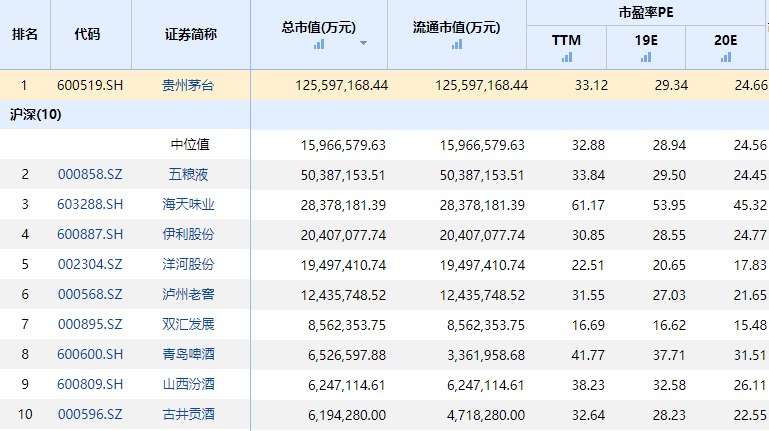Click the 海天味业 stock name
Viewport: 769px width, 431px height.
click(188, 205)
